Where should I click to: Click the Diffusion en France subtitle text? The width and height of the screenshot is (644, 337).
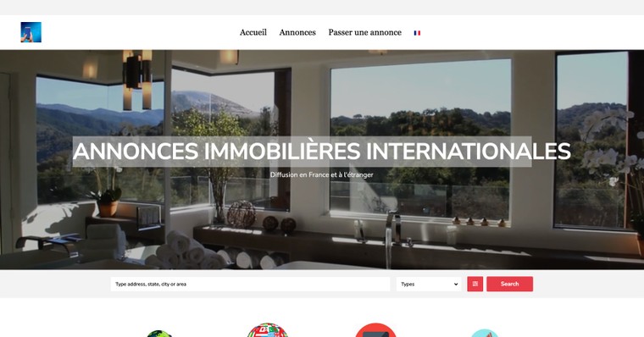pyautogui.click(x=322, y=174)
